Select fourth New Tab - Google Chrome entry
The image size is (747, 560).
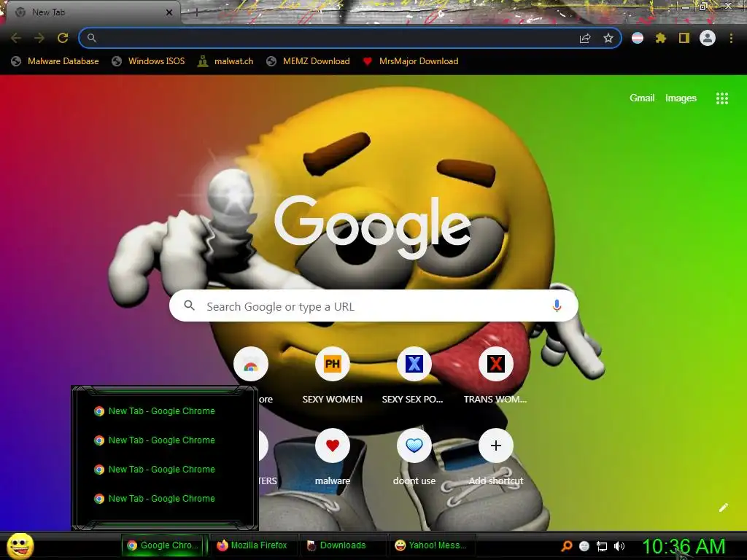coord(155,499)
